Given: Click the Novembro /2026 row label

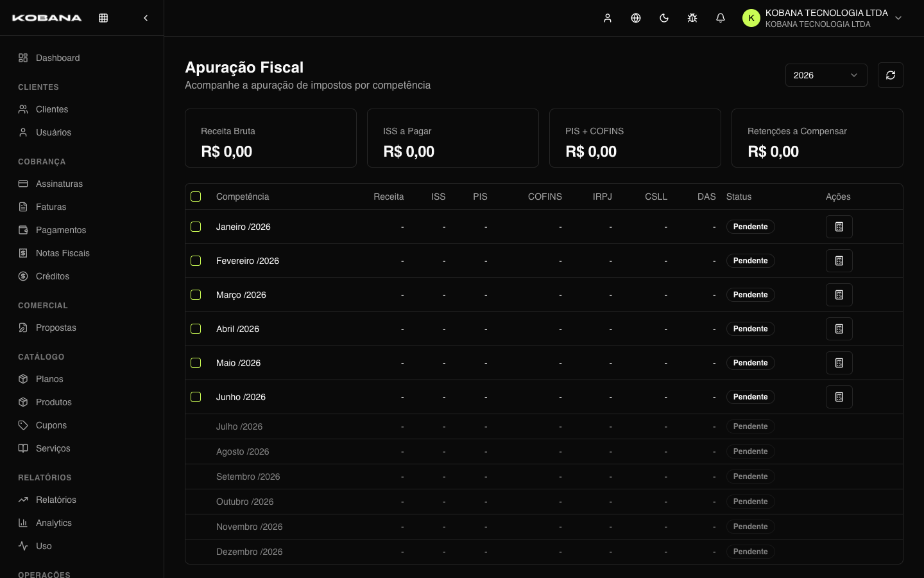Looking at the screenshot, I should click(249, 527).
